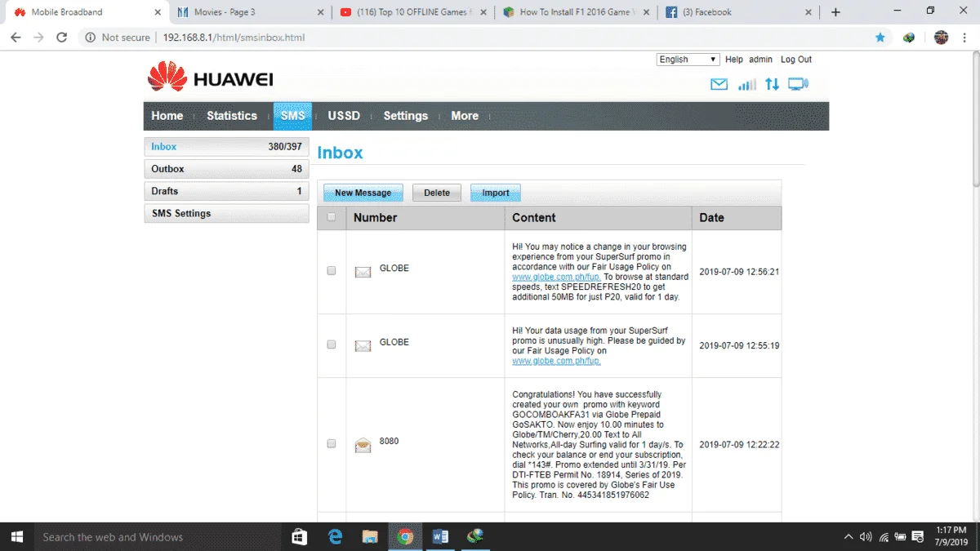Click envelope icon of 12:55:19 GLOBE message
980x551 pixels.
click(363, 345)
